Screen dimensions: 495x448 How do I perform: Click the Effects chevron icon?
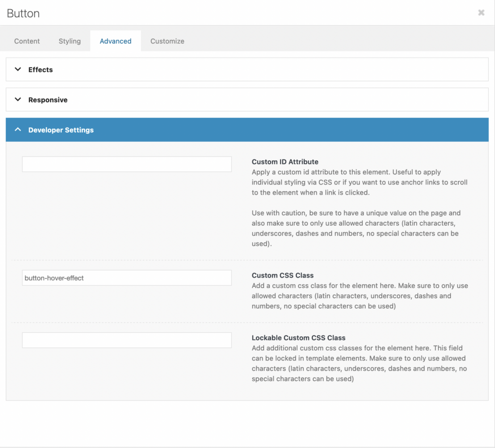coord(18,69)
